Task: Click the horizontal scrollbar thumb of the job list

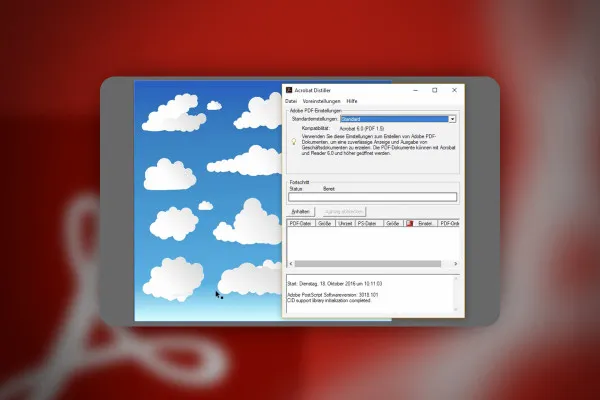Action: pyautogui.click(x=368, y=263)
